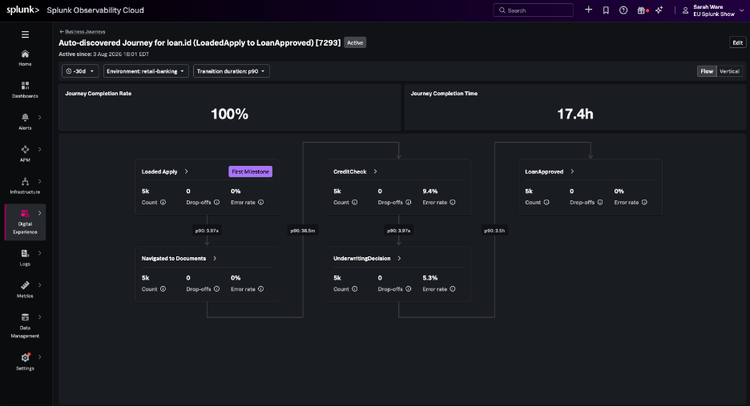Click the p90: 38.5m transition label
Viewport: 750px width, 407px height.
303,231
